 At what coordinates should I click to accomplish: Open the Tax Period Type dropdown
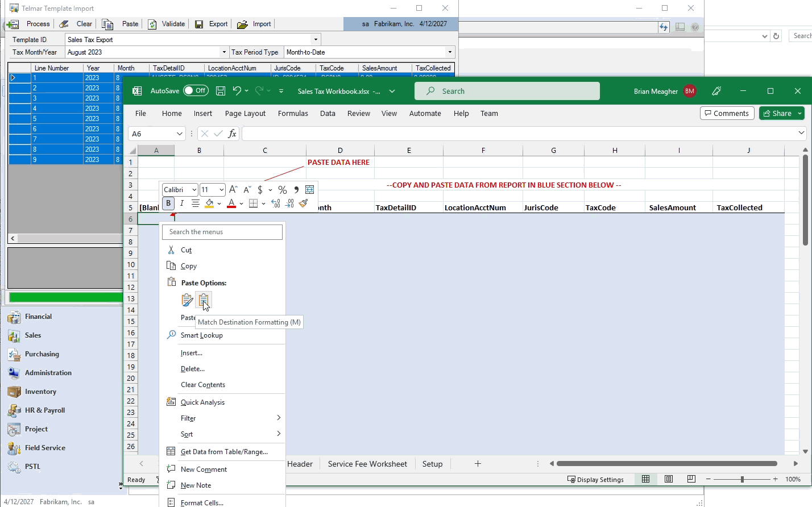coord(449,52)
